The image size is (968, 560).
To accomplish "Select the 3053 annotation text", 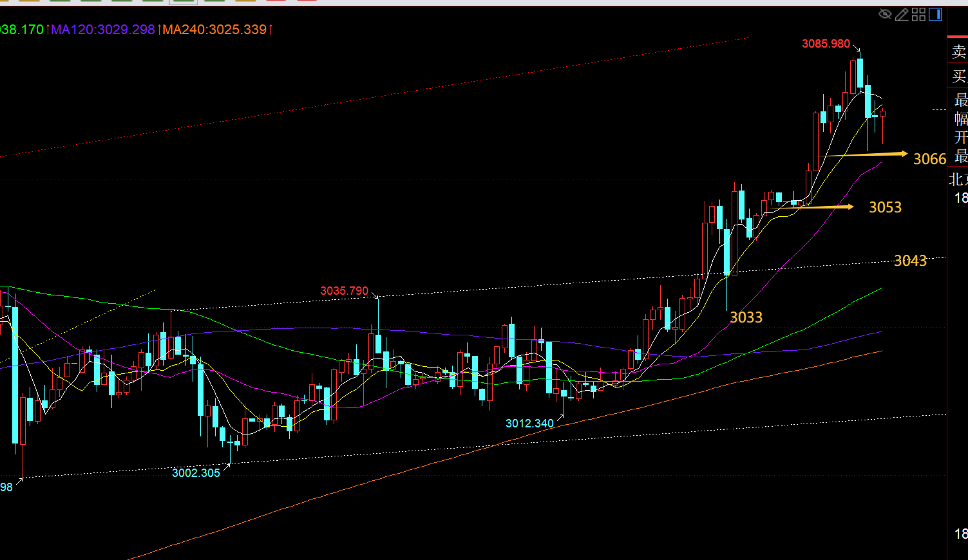I will tap(885, 207).
